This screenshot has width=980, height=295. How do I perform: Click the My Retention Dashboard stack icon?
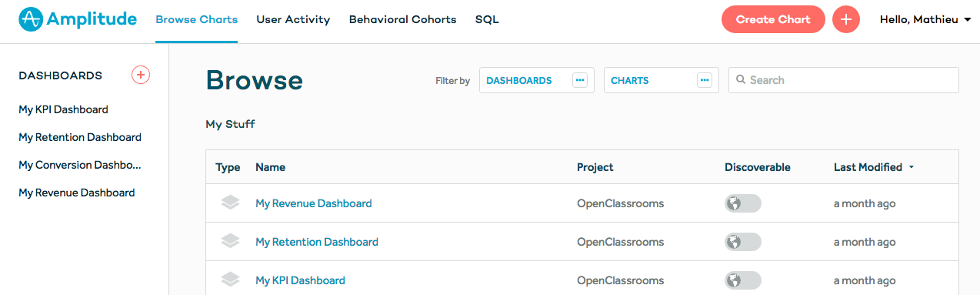pyautogui.click(x=230, y=241)
